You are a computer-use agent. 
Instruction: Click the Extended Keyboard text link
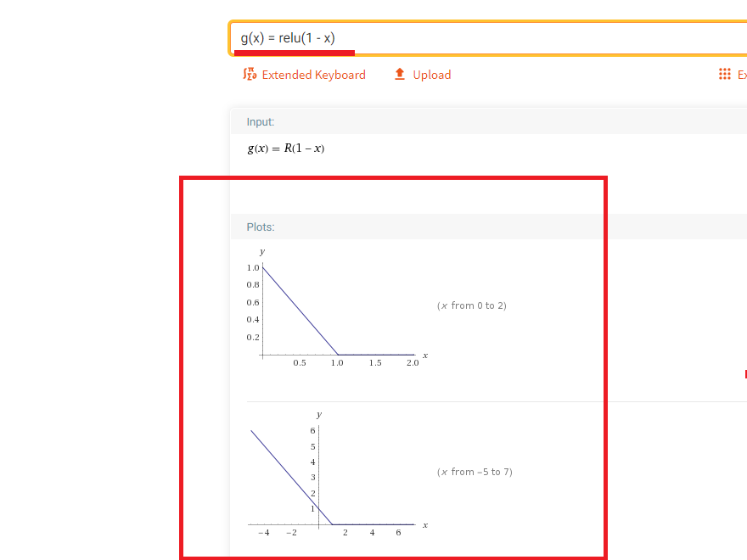point(313,75)
